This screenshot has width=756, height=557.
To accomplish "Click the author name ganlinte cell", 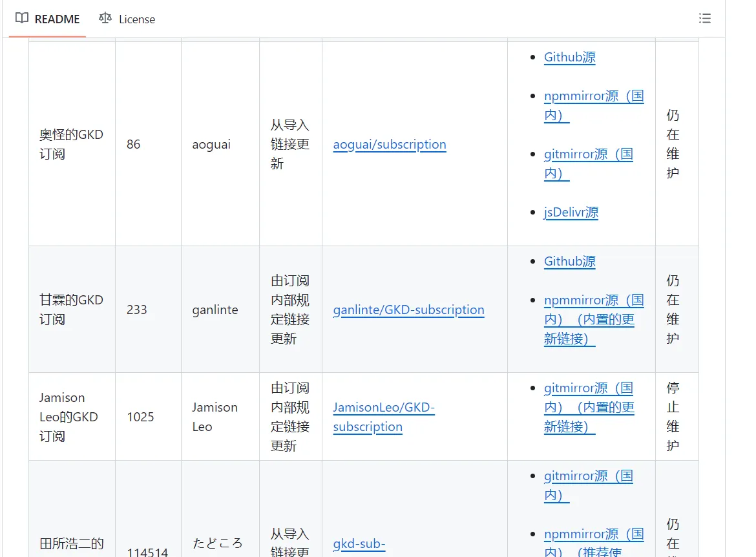I will click(x=215, y=310).
